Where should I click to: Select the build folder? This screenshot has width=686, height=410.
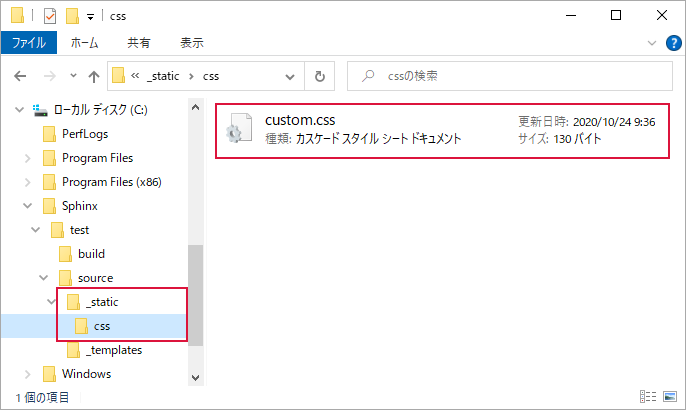tap(91, 254)
